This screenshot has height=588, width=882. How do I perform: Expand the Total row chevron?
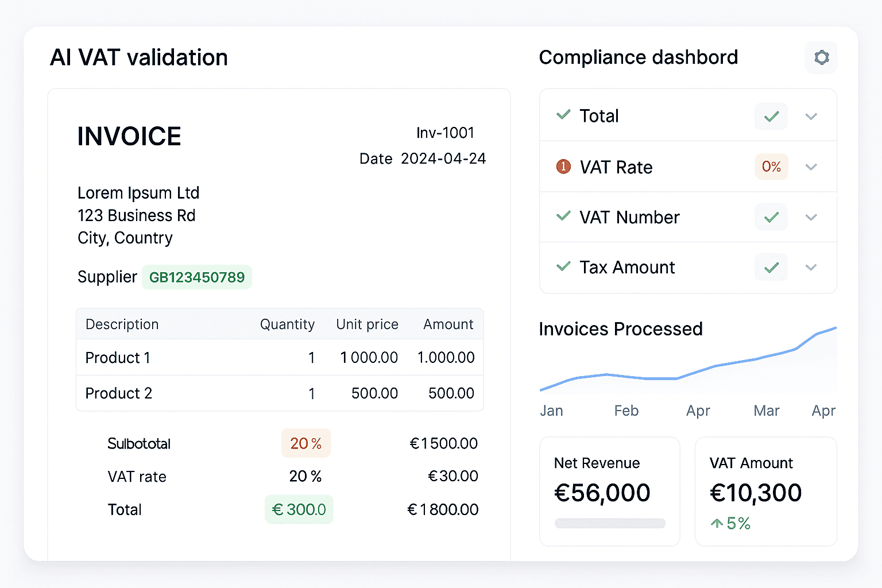[x=811, y=117]
